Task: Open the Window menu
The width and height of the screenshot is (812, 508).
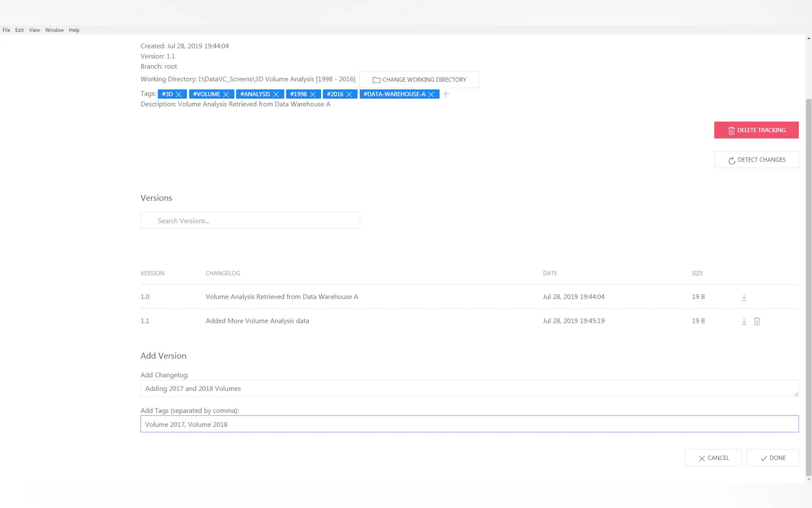Action: pos(54,30)
